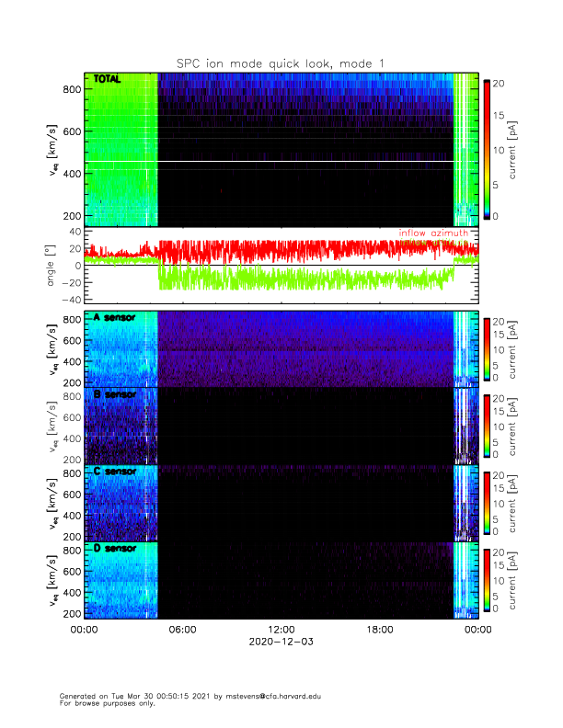
Task: Click the A sensor current color bar
Action: click(x=487, y=348)
